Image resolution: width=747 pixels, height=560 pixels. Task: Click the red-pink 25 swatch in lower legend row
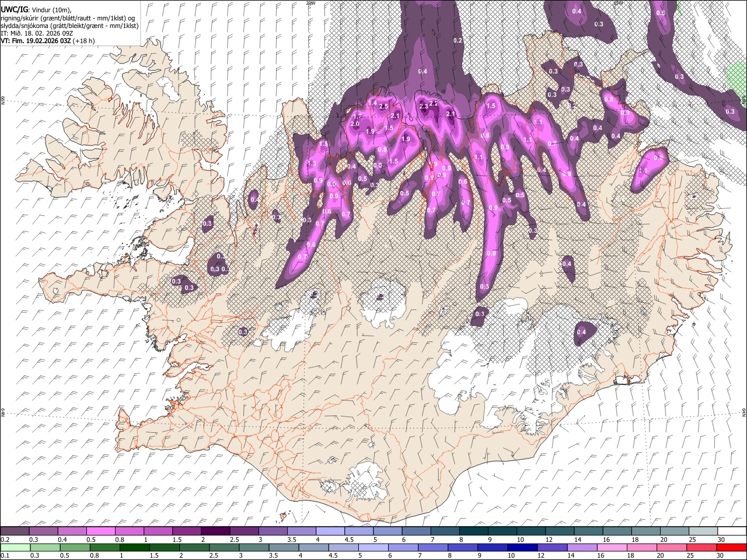click(701, 547)
